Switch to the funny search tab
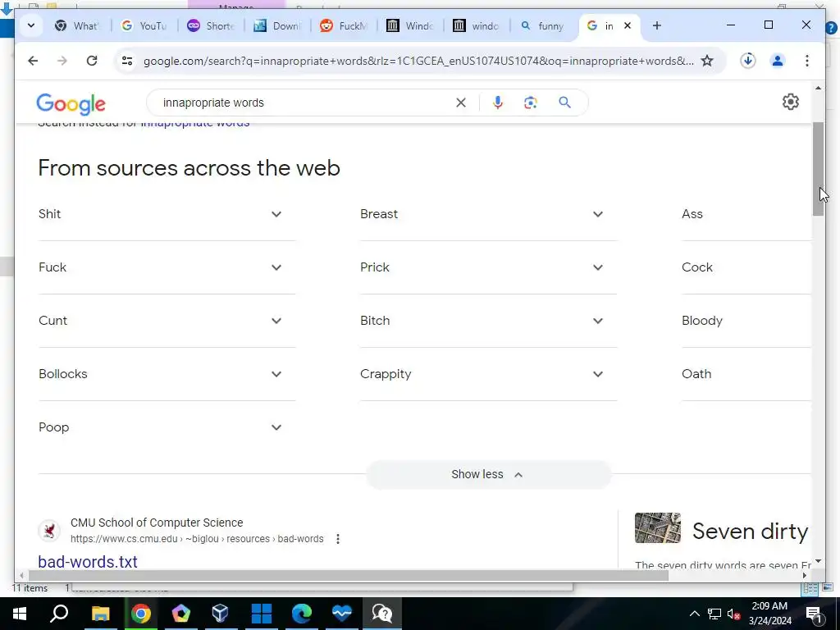Image resolution: width=840 pixels, height=630 pixels. coord(543,25)
